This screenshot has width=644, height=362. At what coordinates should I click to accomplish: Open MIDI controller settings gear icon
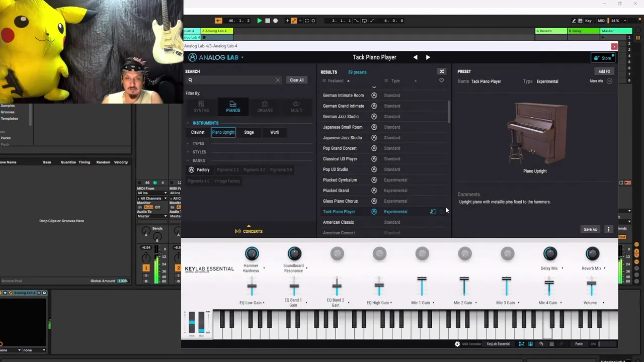tap(457, 344)
